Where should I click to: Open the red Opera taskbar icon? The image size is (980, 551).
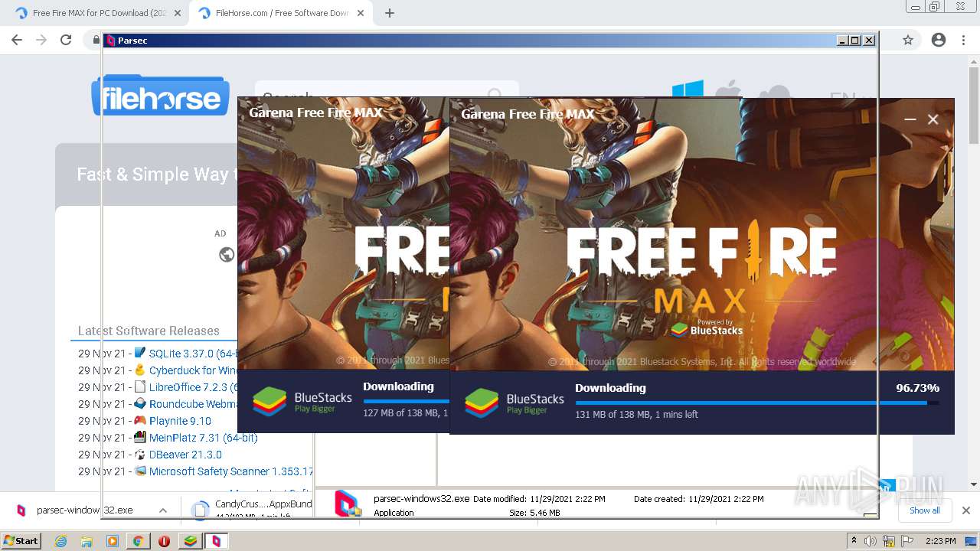pyautogui.click(x=164, y=541)
